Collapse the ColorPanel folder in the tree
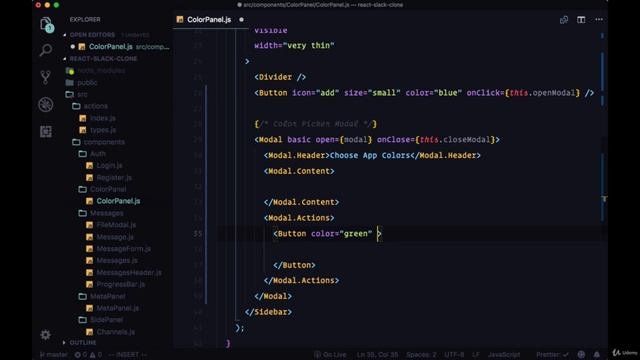This screenshot has width=640, height=360. click(108, 189)
